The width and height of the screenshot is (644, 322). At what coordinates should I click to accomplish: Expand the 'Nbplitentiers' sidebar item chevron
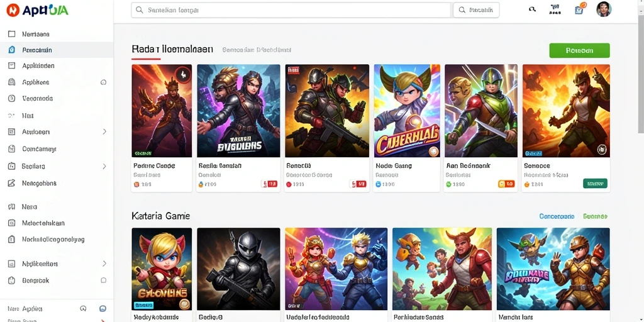click(x=104, y=264)
